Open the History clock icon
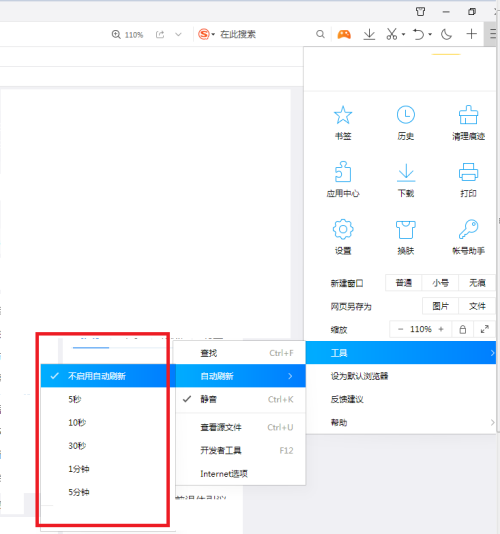The width and height of the screenshot is (500, 534). 406,115
